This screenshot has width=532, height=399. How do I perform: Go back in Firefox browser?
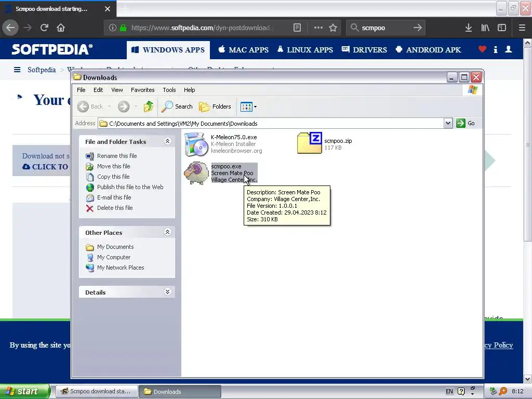10,28
